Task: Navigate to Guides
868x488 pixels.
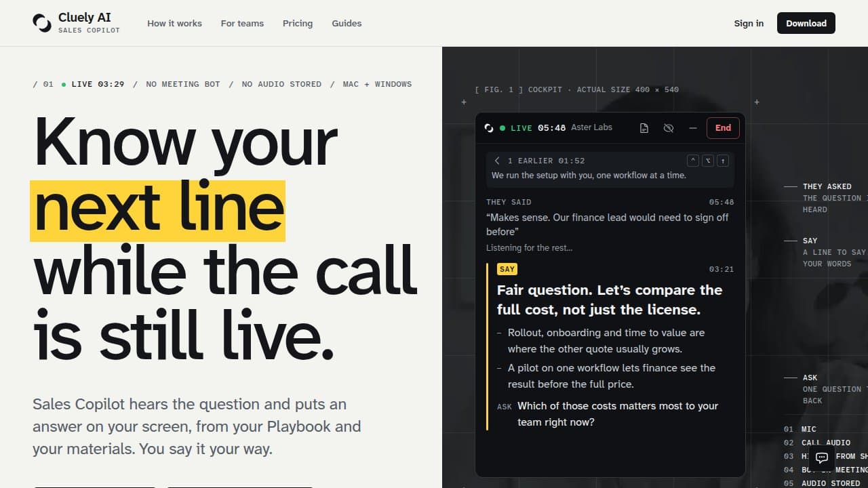Action: point(347,23)
